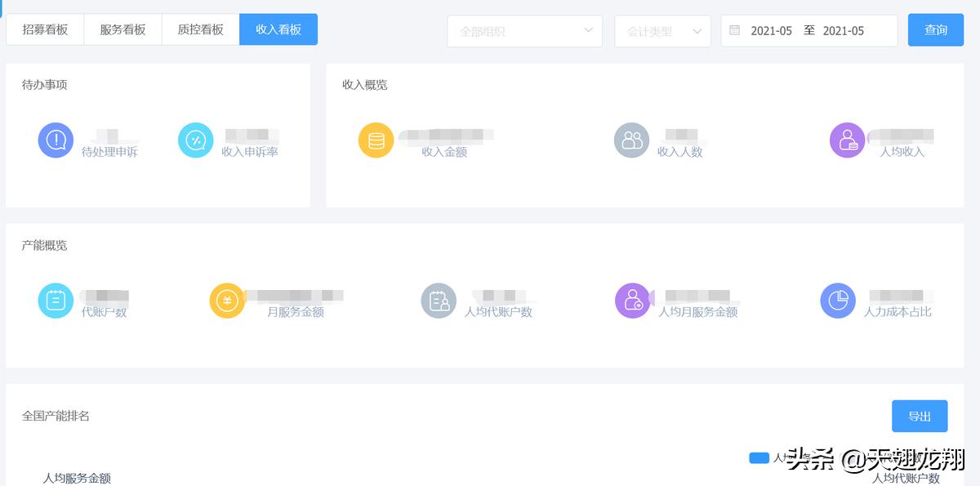Select the 月服务金额 yen coin icon
Screen dimensions: 980x486
click(227, 300)
